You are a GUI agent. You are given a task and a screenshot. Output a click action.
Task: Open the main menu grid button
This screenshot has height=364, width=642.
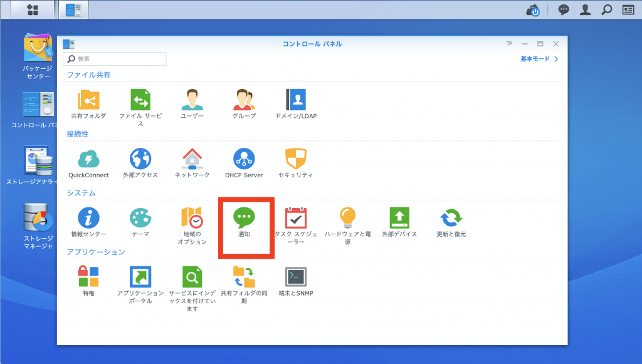click(32, 9)
